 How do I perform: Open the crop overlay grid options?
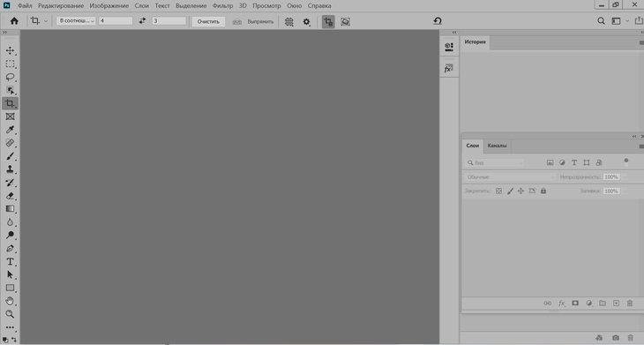289,22
